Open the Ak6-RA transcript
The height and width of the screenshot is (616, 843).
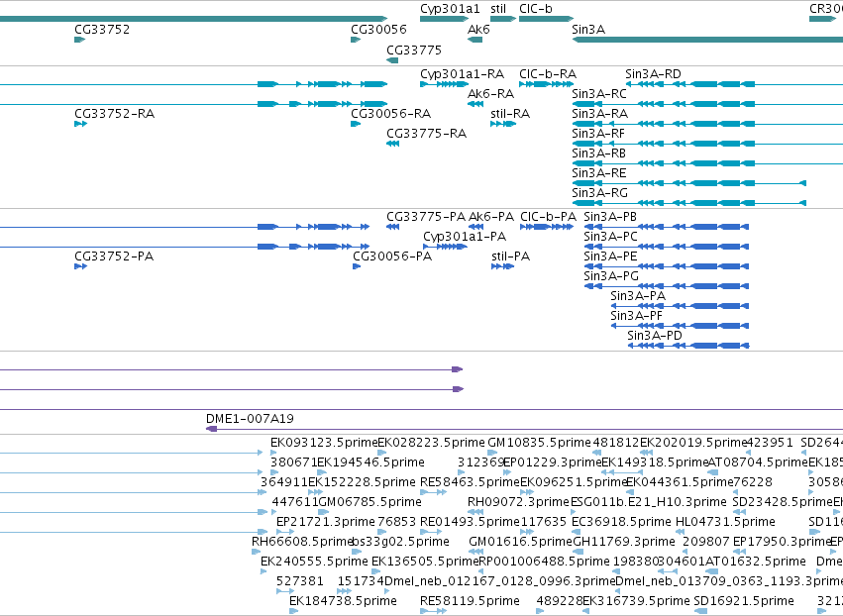pos(491,93)
